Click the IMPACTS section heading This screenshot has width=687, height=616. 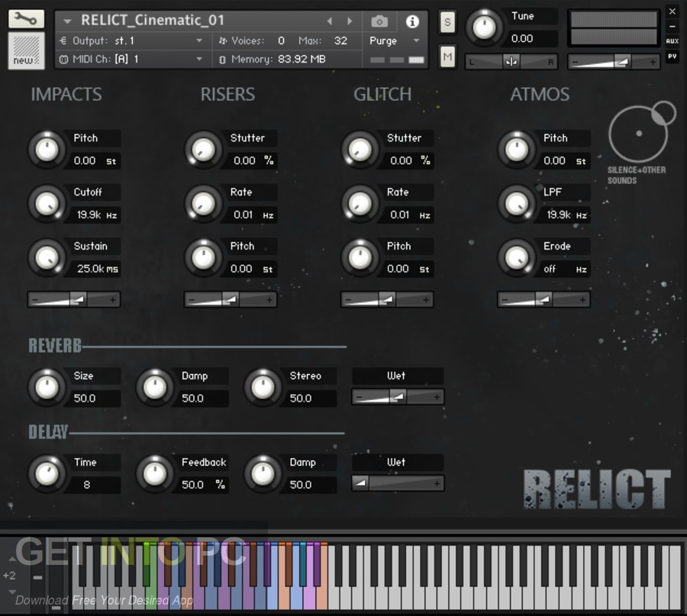pos(66,94)
